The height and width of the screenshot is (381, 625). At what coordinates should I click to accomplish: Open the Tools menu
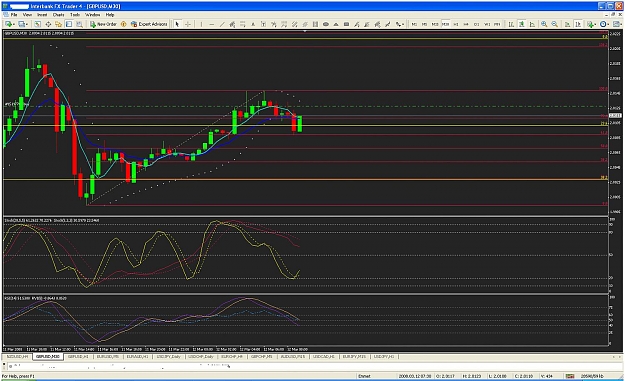[x=75, y=15]
